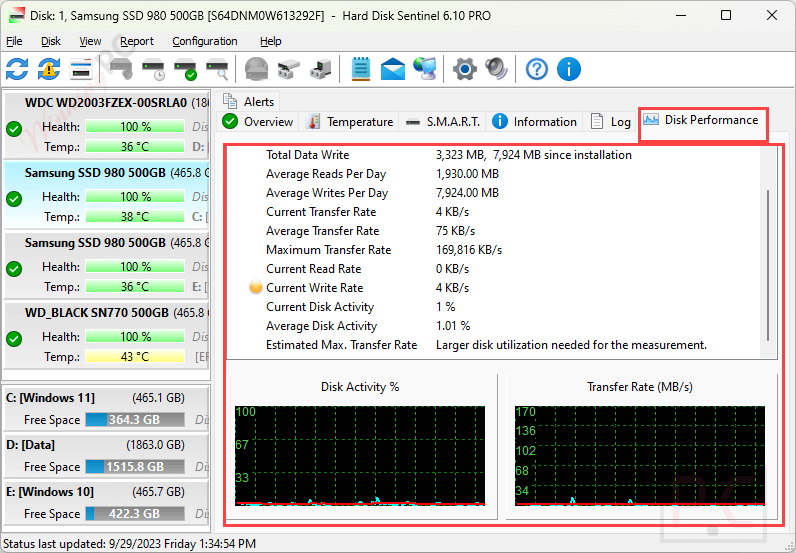Select the E: [Windows 10] partition
Image resolution: width=796 pixels, height=553 pixels.
[x=106, y=503]
